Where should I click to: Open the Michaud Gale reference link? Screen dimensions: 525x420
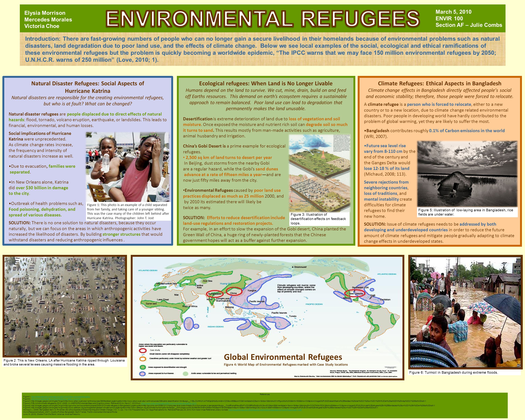coord(265,410)
